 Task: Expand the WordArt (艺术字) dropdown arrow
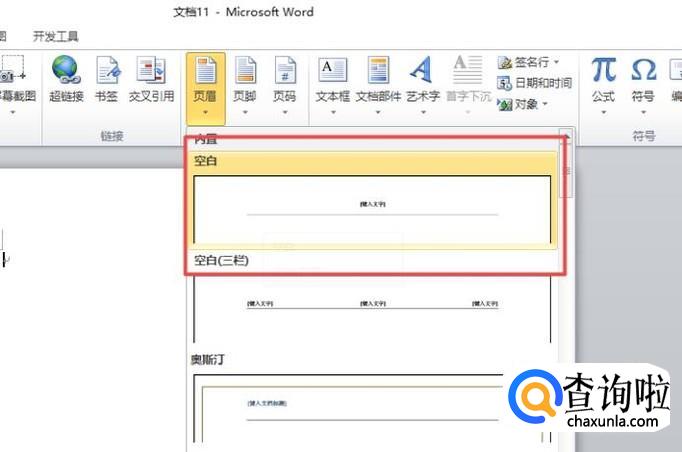click(x=423, y=112)
